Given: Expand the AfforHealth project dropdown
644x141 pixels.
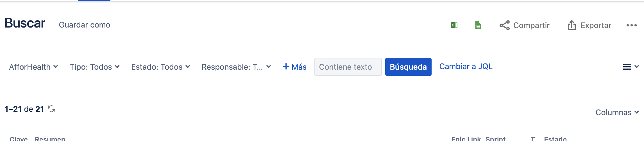Looking at the screenshot, I should coord(33,67).
